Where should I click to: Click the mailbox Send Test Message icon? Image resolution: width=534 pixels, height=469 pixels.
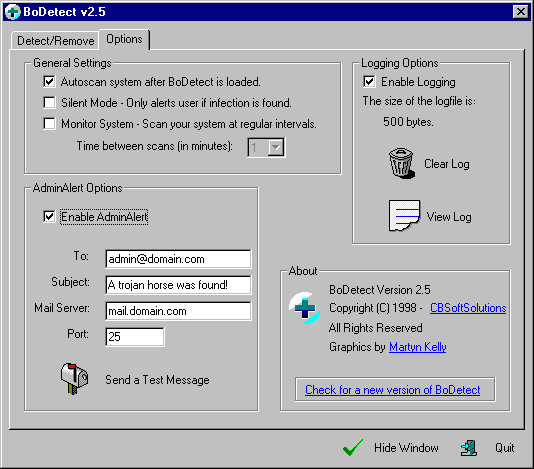[x=75, y=379]
